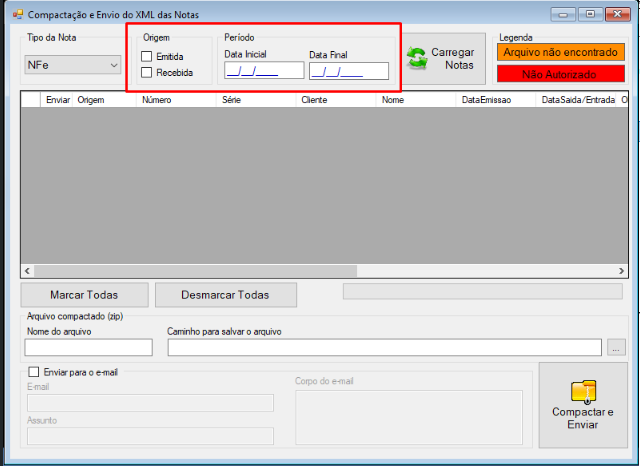
Task: Click the browse path ellipsis button
Action: coord(616,348)
